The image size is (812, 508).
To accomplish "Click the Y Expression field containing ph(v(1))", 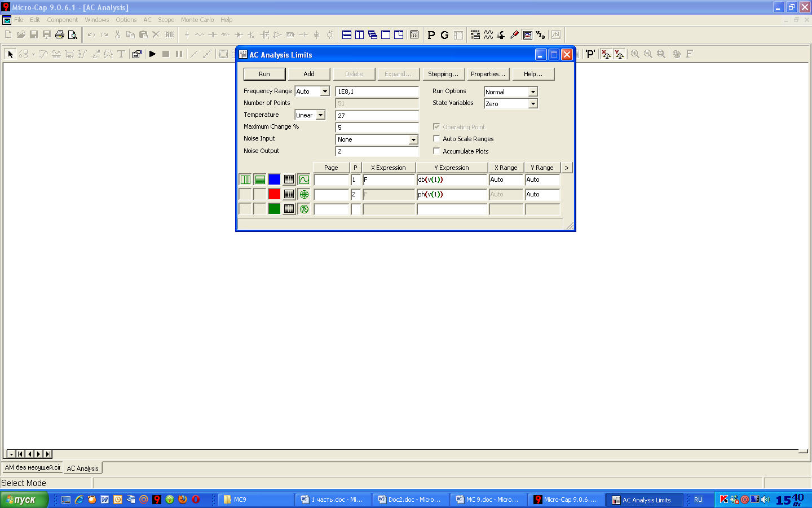I will pyautogui.click(x=452, y=194).
